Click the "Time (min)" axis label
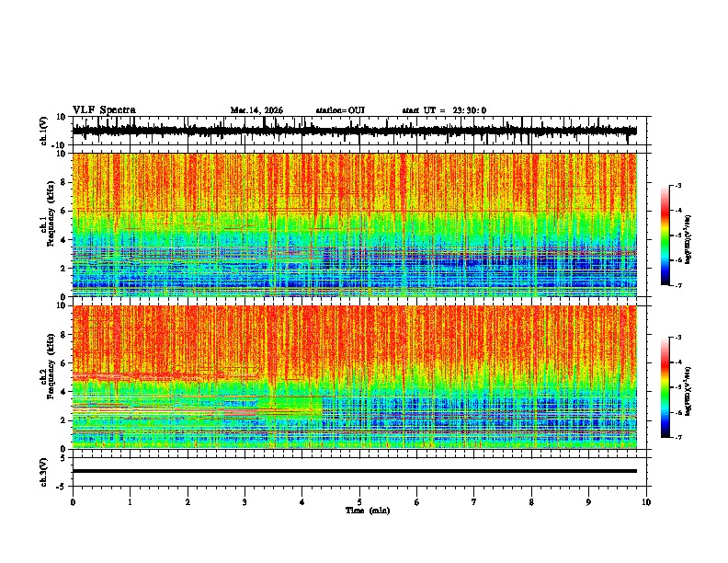Screen dimensions: 728x563 pos(368,511)
